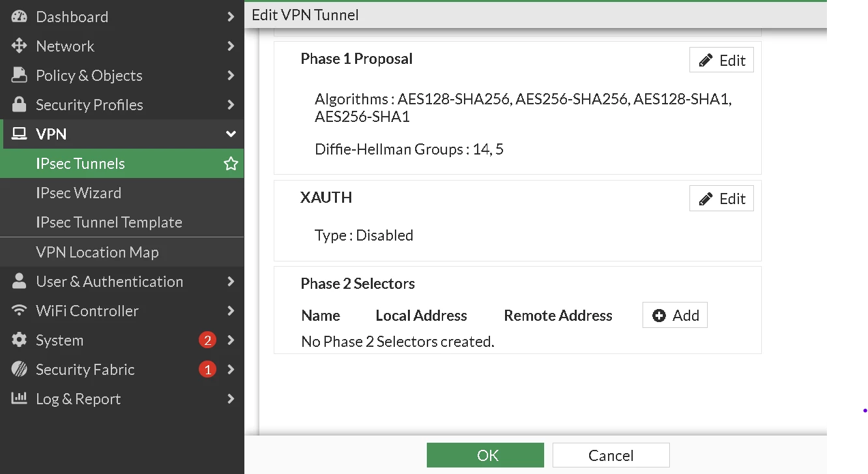Screen dimensions: 868x474
Task: Click the Diffie-Hellman Groups 14, 5 text
Action: [409, 149]
